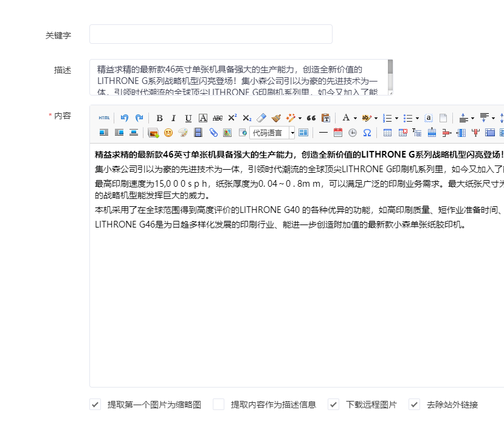
Task: Uncheck 去除站外链接 checkbox
Action: click(x=414, y=405)
